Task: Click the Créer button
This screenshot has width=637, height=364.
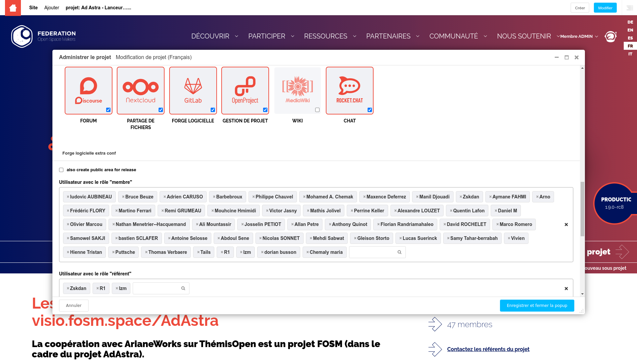Action: coord(580,8)
